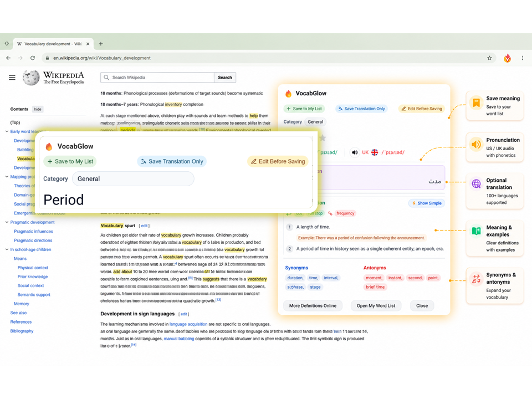This screenshot has width=532, height=399.
Task: Bookmark page with the star icon
Action: [489, 58]
